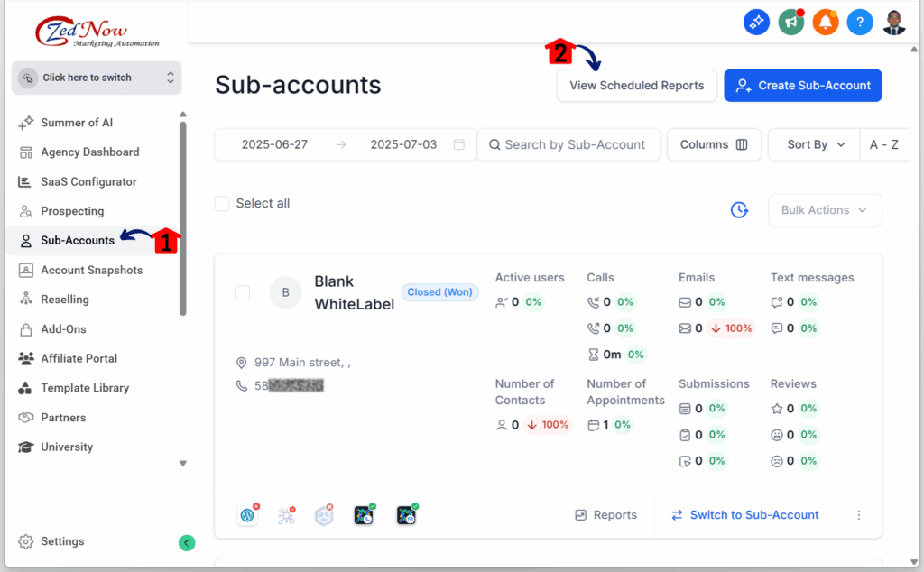Open the AI assistant sparkle icon

[x=756, y=23]
